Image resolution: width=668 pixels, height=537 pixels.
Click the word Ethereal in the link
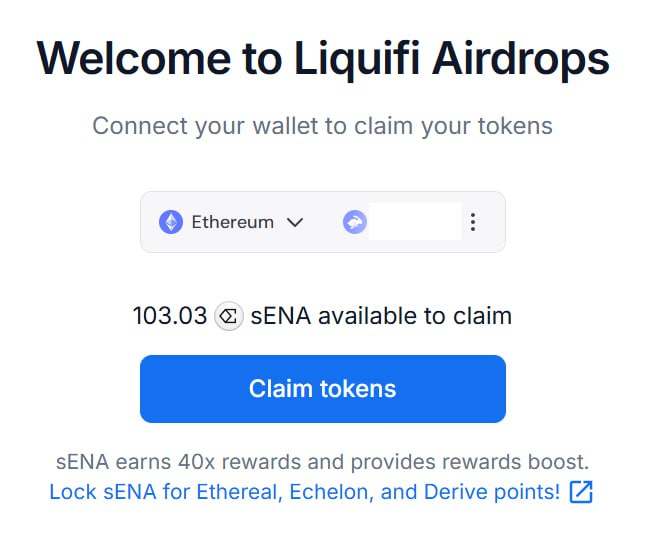coord(240,492)
